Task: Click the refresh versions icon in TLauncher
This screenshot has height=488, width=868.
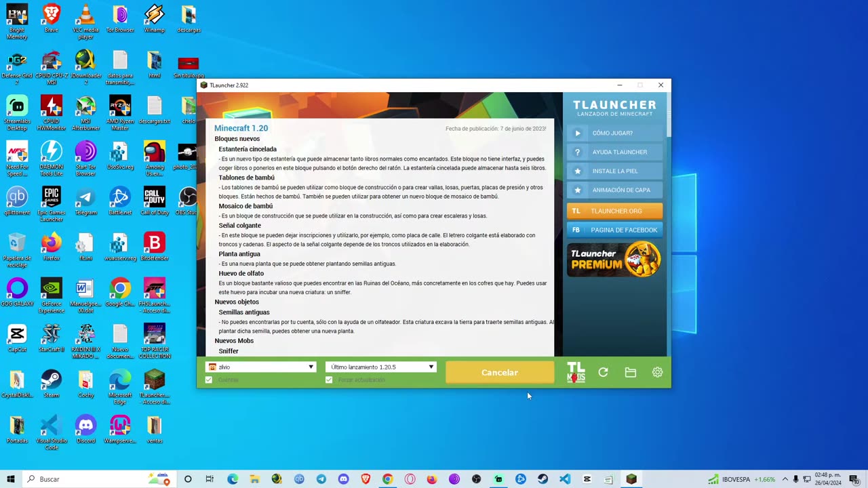Action: pyautogui.click(x=603, y=372)
